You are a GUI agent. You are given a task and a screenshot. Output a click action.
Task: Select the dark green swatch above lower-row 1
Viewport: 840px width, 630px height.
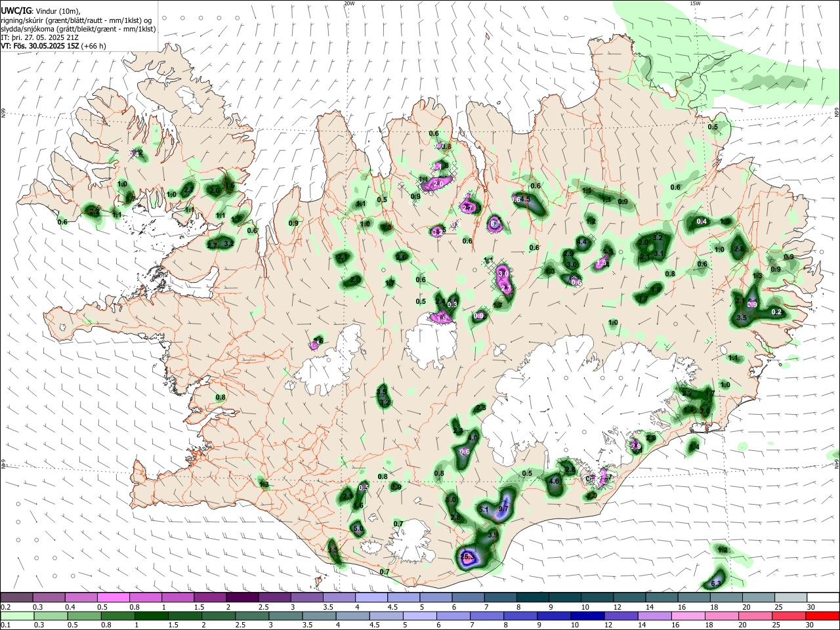151,616
